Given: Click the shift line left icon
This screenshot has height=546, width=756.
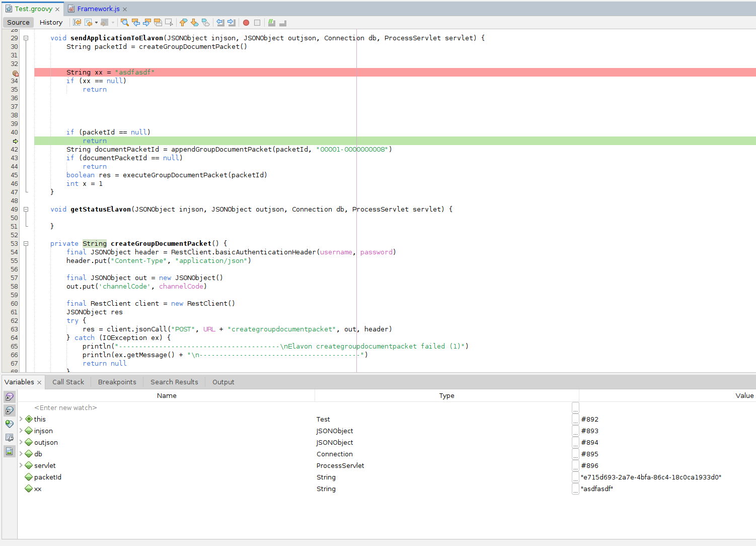Looking at the screenshot, I should (x=221, y=22).
